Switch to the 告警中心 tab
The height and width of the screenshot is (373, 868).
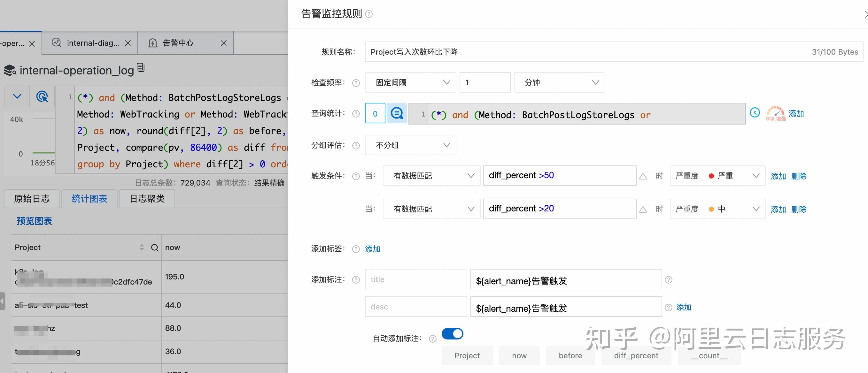[x=178, y=43]
